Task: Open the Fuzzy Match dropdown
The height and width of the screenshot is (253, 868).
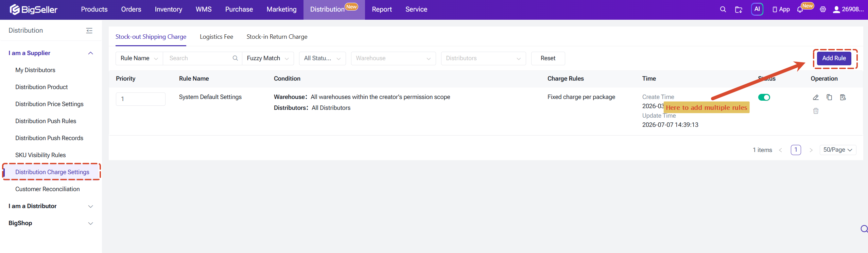Action: pos(268,58)
